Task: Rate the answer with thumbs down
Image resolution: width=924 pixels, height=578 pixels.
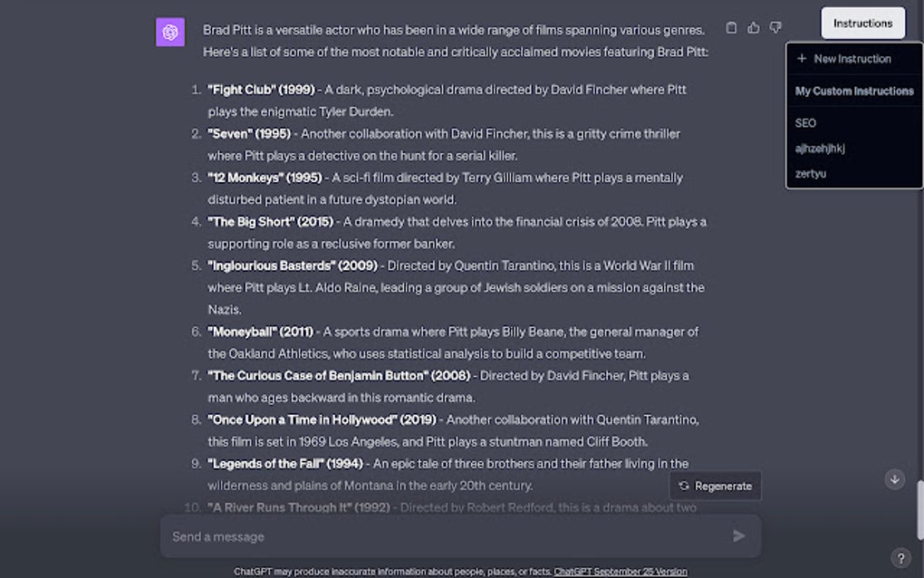Action: tap(775, 27)
